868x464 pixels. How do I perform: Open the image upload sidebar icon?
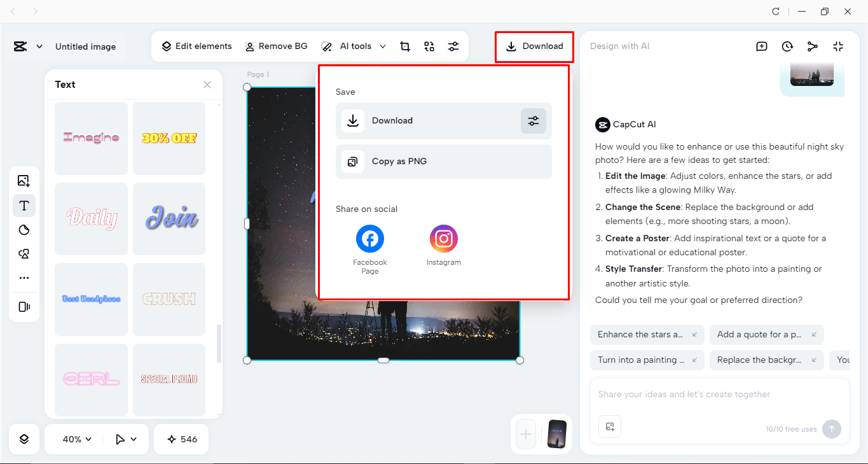point(24,181)
